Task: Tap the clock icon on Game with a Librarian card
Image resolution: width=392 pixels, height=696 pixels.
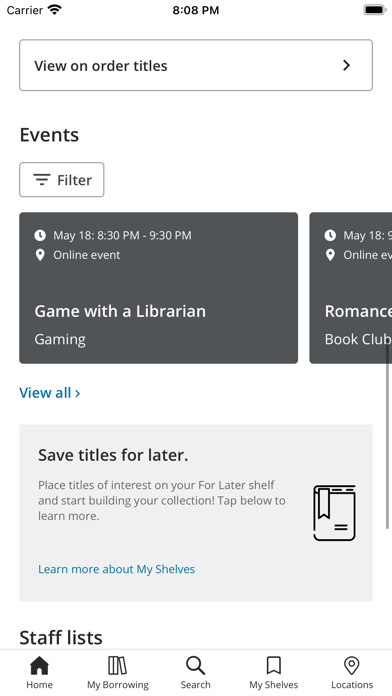Action: (40, 235)
